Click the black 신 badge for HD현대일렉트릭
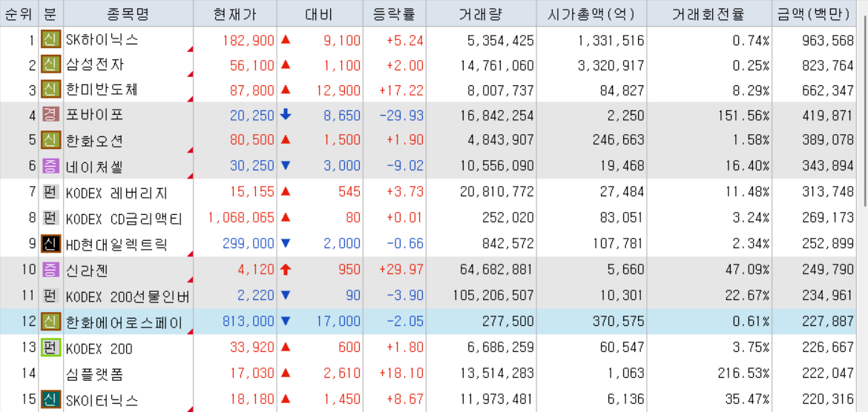This screenshot has width=868, height=412. 51,243
